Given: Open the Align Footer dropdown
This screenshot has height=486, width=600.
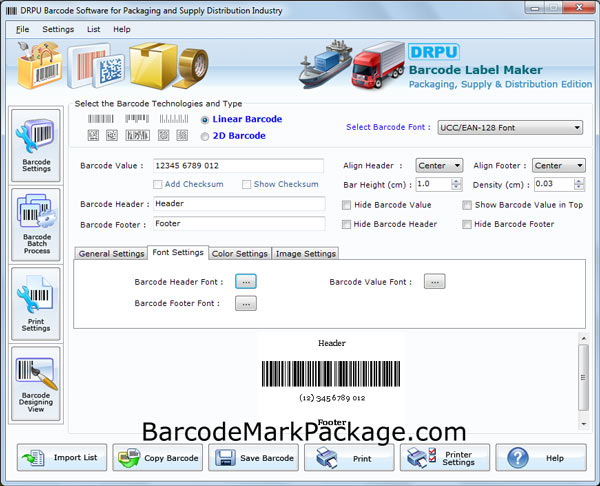Looking at the screenshot, I should (559, 166).
